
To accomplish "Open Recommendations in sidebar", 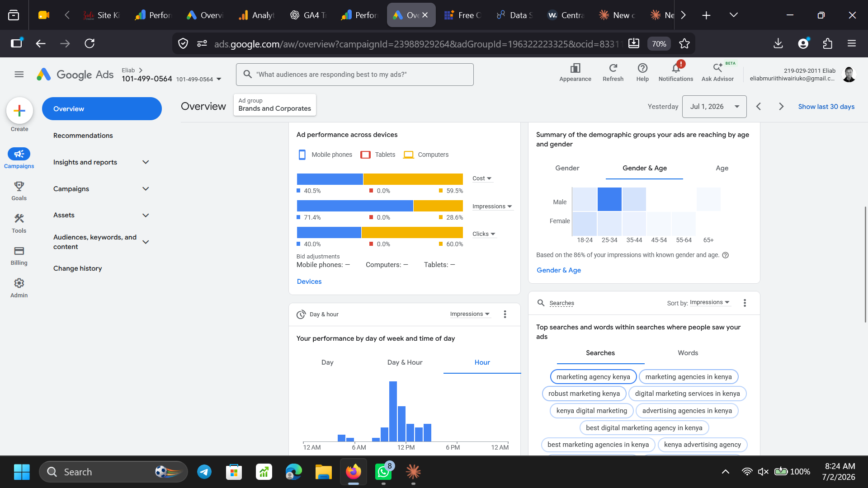I will click(83, 136).
